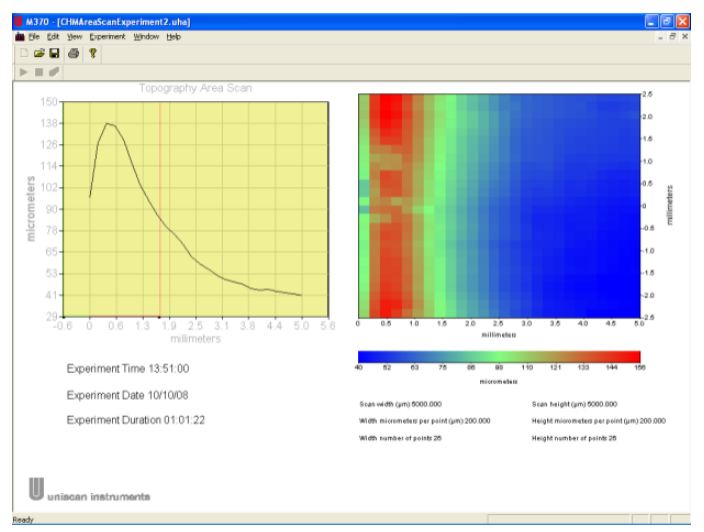Image resolution: width=704 pixels, height=532 pixels.
Task: Open the Help menu in the menu bar
Action: [x=174, y=36]
